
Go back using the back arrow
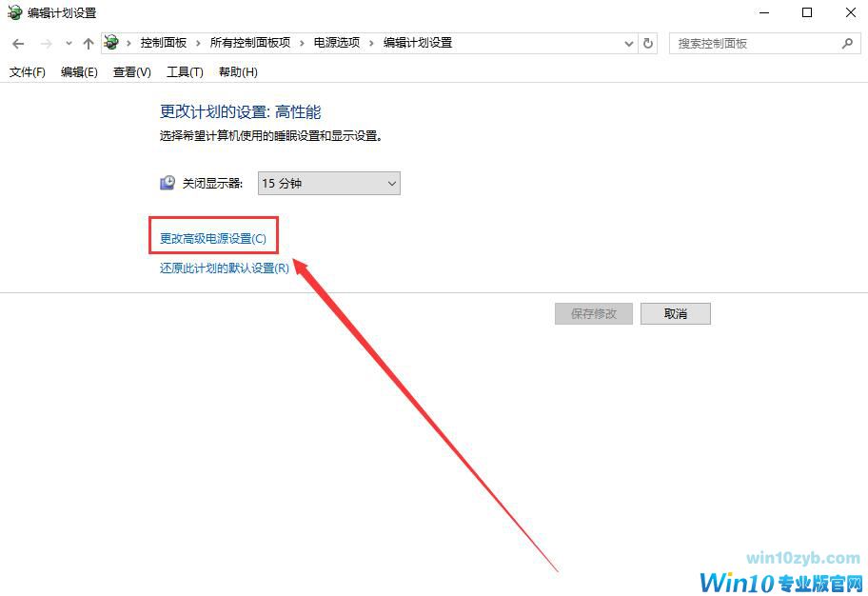pos(18,43)
